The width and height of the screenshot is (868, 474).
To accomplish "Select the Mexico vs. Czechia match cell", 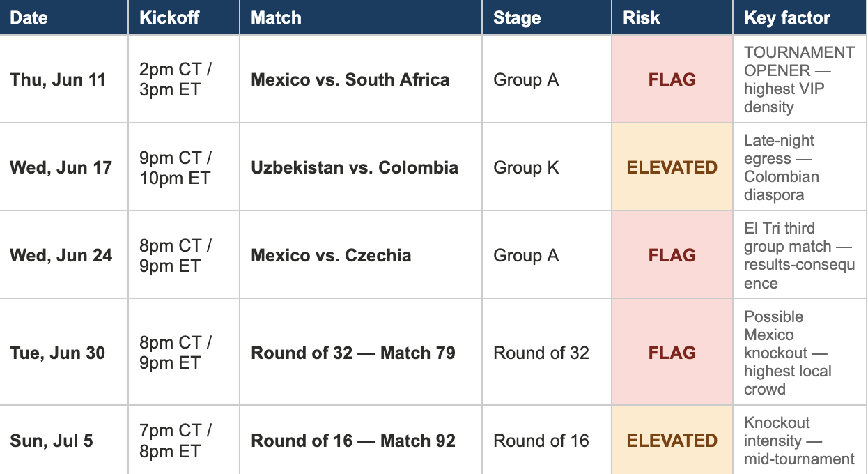I will 361,255.
